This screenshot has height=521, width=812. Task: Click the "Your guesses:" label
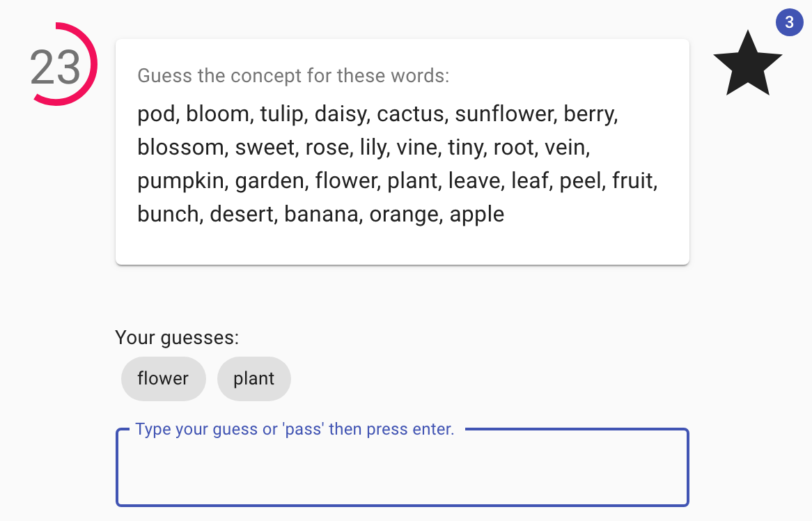click(177, 338)
